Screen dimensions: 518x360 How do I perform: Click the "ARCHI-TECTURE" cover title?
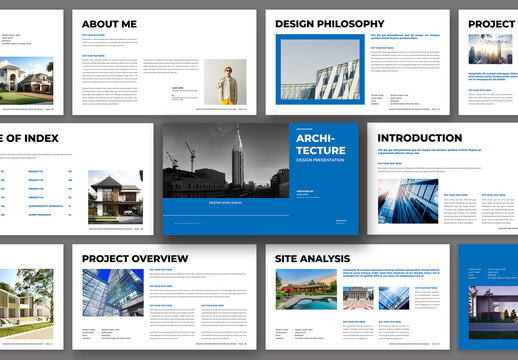point(321,144)
